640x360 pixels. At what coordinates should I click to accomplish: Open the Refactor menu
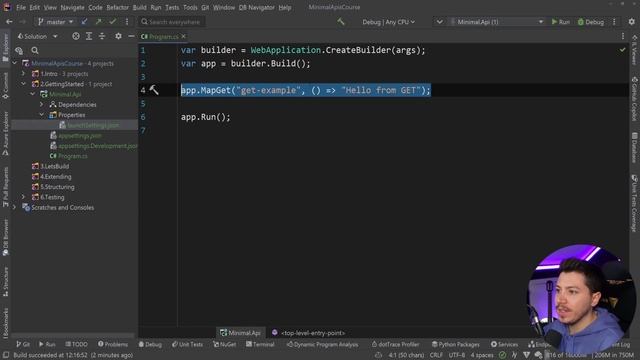tap(118, 7)
